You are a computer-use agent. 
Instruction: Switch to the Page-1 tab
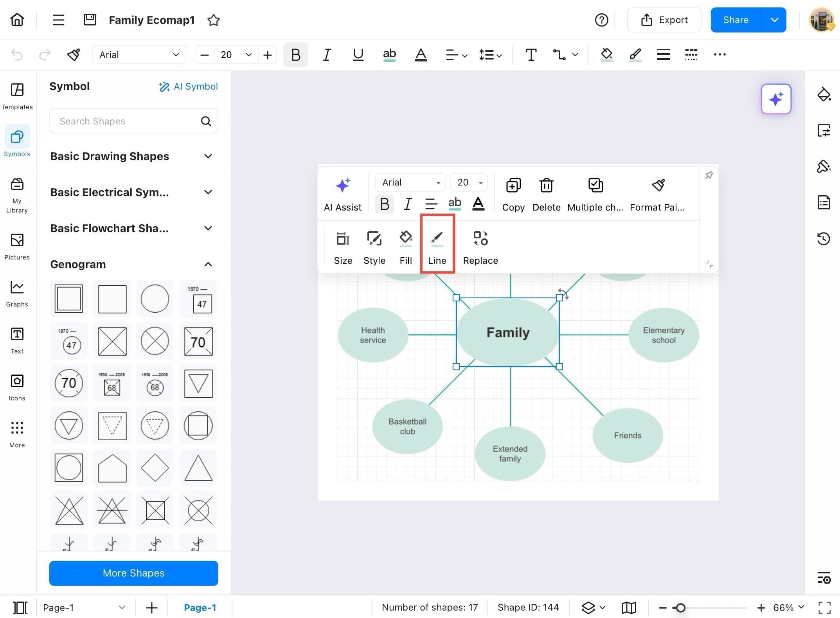pyautogui.click(x=200, y=607)
